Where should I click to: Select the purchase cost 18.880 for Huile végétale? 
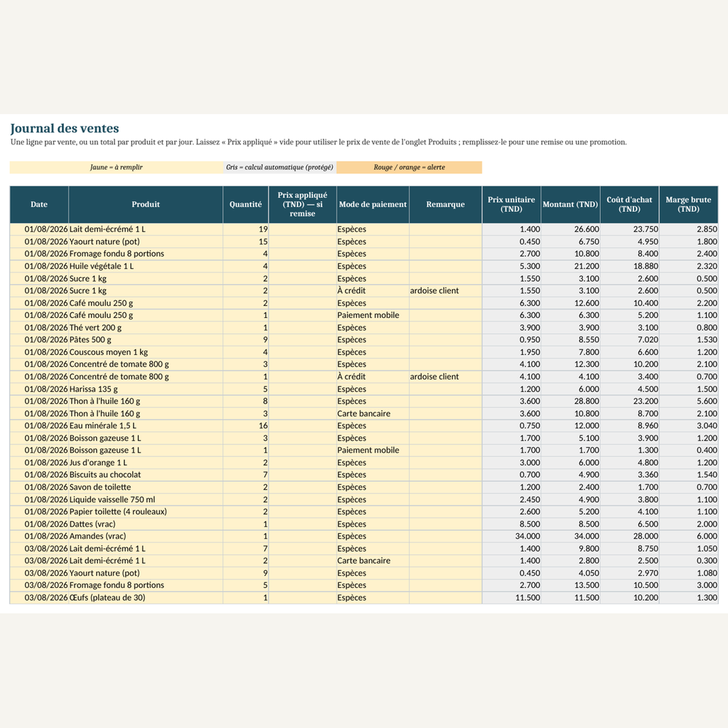click(629, 266)
